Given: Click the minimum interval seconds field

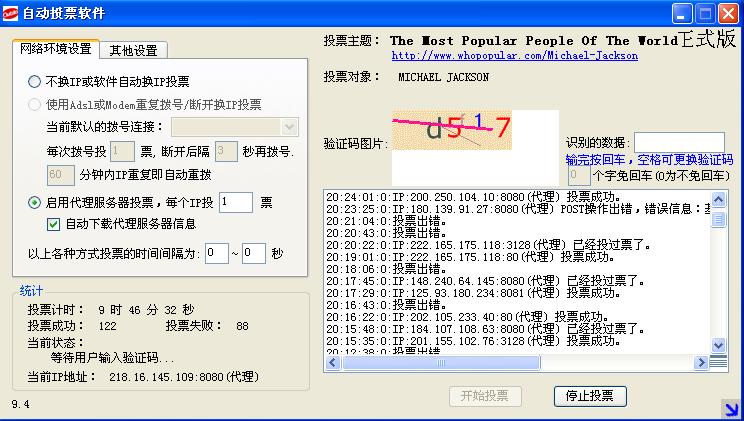Looking at the screenshot, I should click(216, 253).
